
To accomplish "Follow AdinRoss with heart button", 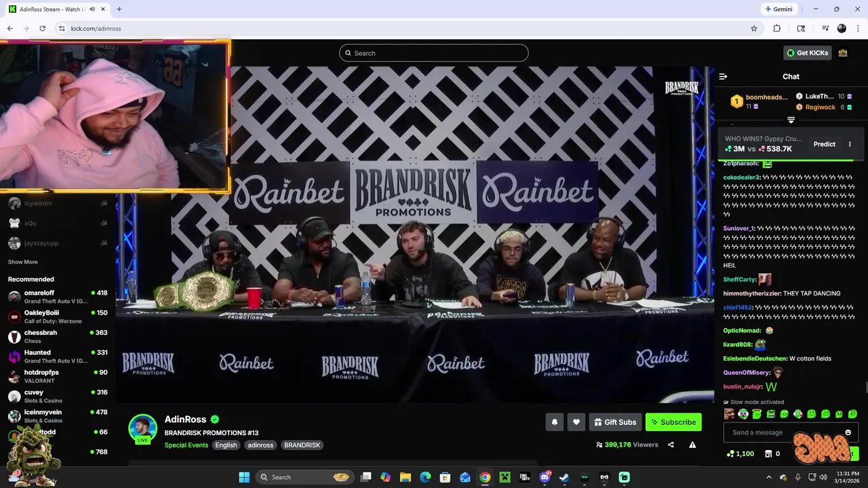I will tap(576, 422).
